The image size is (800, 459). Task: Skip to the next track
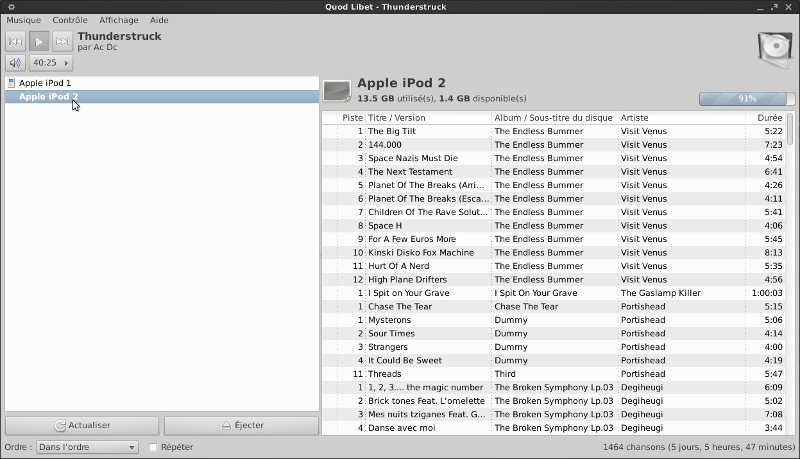point(62,41)
